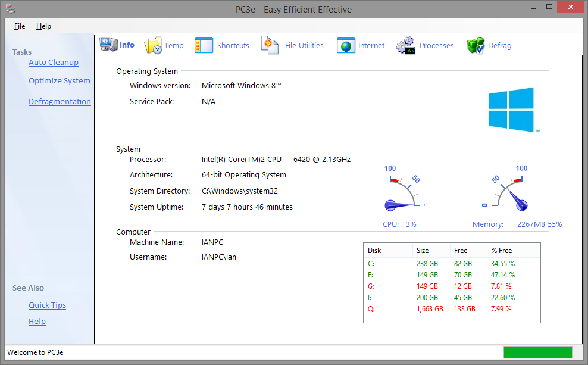This screenshot has width=588, height=365.
Task: Click the C:\Windows\system32 directory value
Action: (x=240, y=191)
